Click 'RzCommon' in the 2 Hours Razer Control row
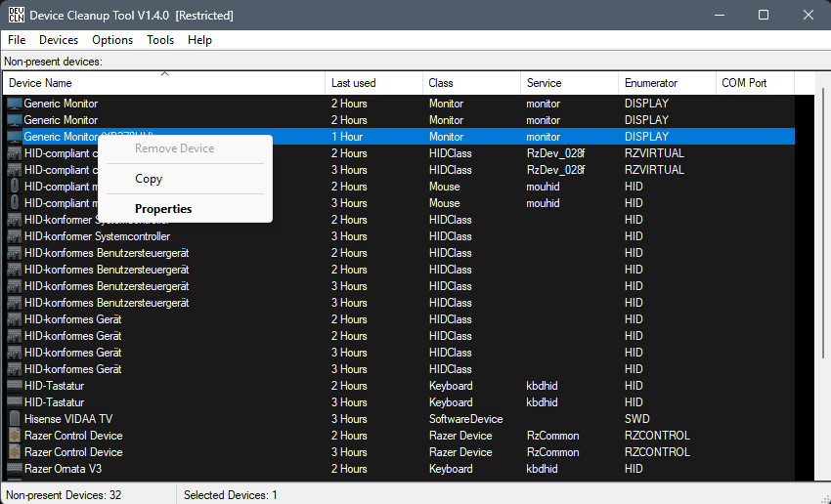The image size is (831, 504). click(x=552, y=436)
